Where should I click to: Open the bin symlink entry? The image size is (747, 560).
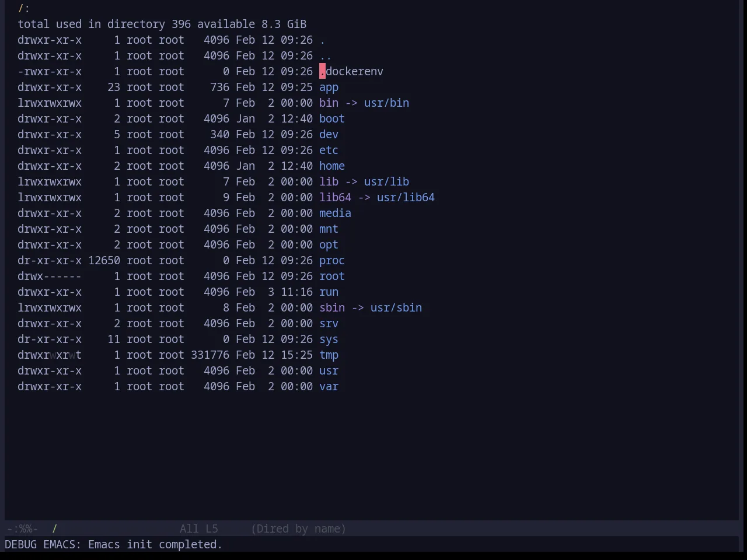pyautogui.click(x=329, y=103)
